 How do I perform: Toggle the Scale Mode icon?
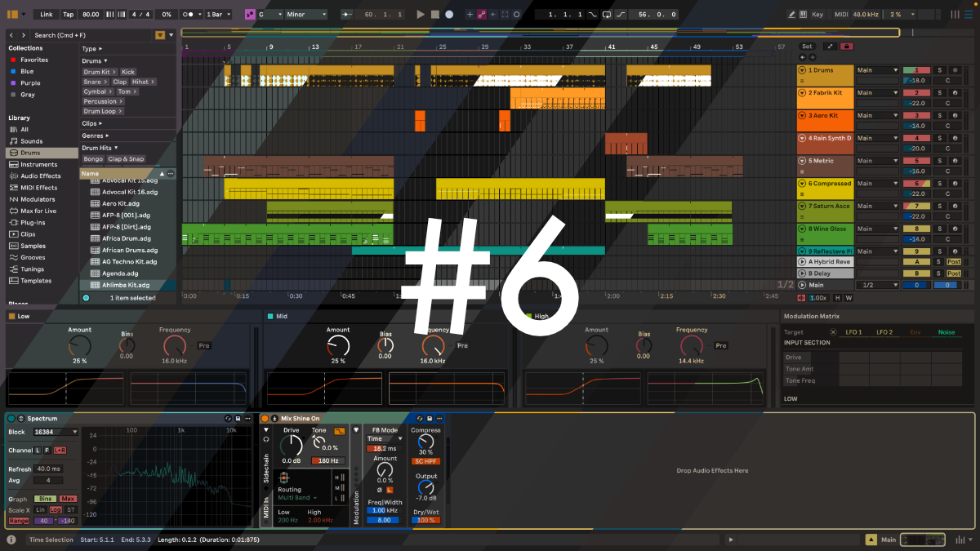point(250,15)
